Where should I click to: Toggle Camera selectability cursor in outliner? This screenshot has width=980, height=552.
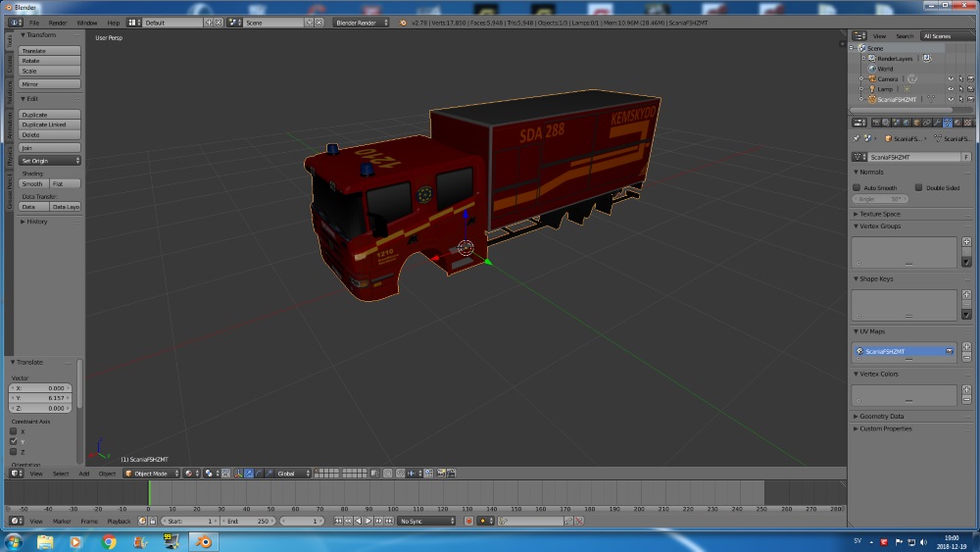pyautogui.click(x=960, y=78)
